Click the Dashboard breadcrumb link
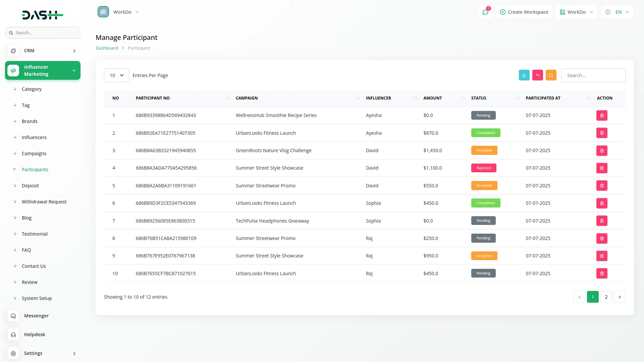Viewport: 644px width, 362px height. pyautogui.click(x=107, y=48)
